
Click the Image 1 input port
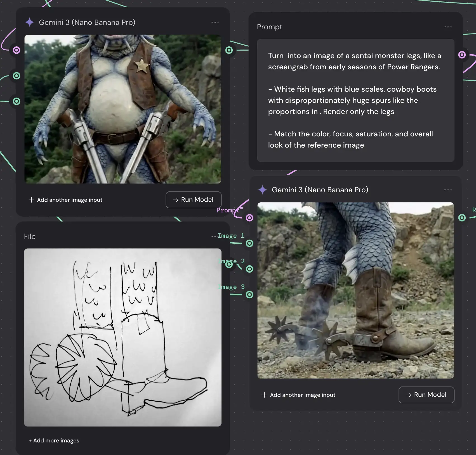[x=249, y=243]
